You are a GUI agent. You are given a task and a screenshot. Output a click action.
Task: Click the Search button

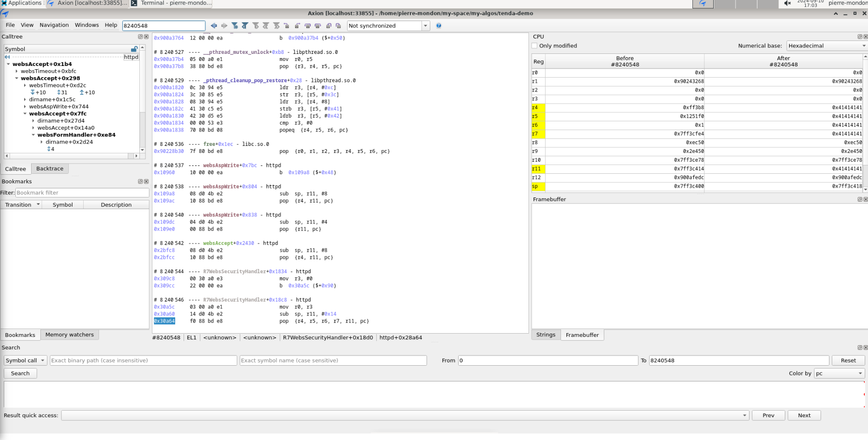click(20, 373)
